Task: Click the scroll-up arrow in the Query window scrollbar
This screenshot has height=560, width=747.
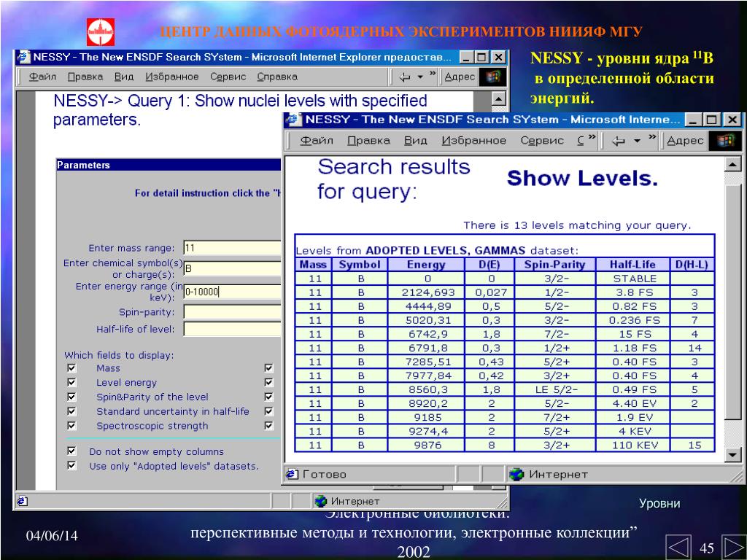Action: [x=498, y=98]
